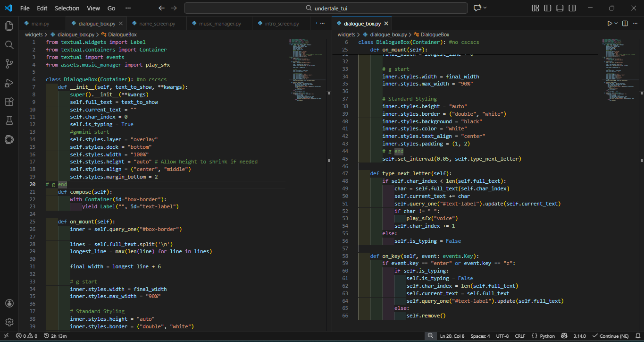Split the right editor group
This screenshot has height=342, width=644.
click(625, 24)
